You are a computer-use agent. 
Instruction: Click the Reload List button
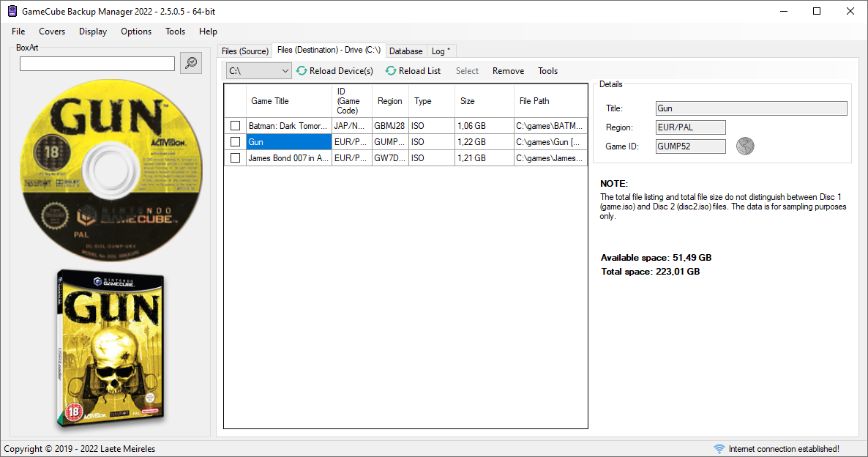[x=414, y=71]
